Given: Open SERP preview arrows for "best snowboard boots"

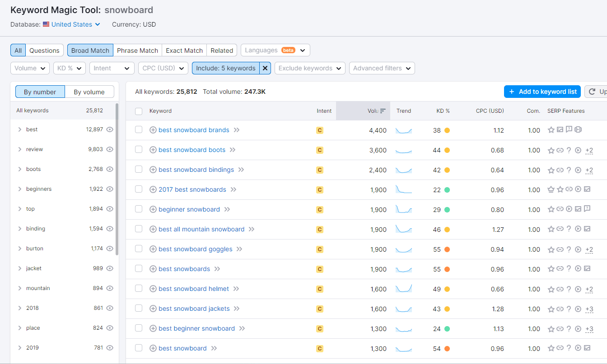Looking at the screenshot, I should coord(233,150).
